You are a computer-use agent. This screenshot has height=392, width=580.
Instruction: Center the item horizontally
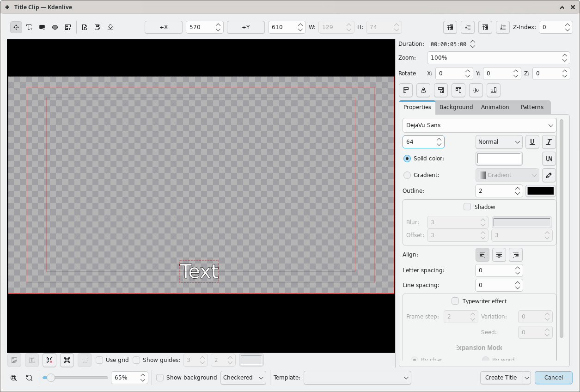coord(423,90)
